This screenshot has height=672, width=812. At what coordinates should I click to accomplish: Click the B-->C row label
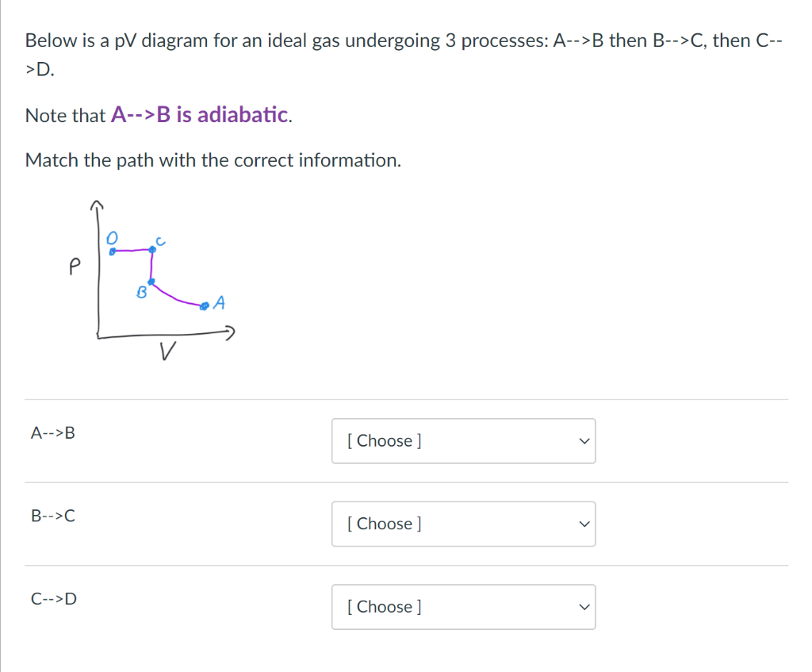53,516
